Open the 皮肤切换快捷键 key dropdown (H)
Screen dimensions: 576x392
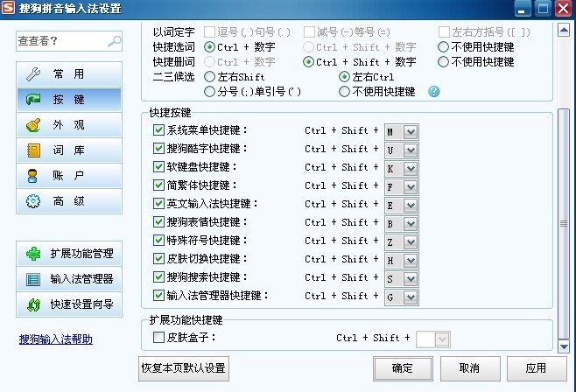(411, 260)
